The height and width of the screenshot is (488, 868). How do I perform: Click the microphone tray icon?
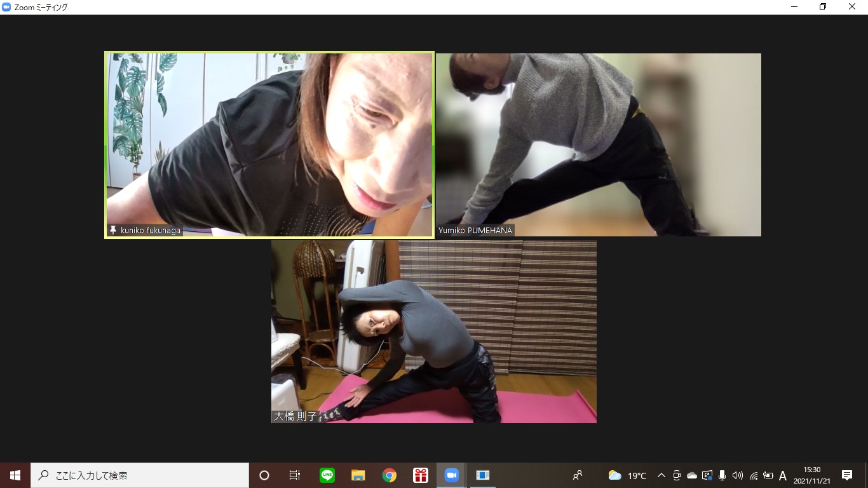click(x=722, y=475)
